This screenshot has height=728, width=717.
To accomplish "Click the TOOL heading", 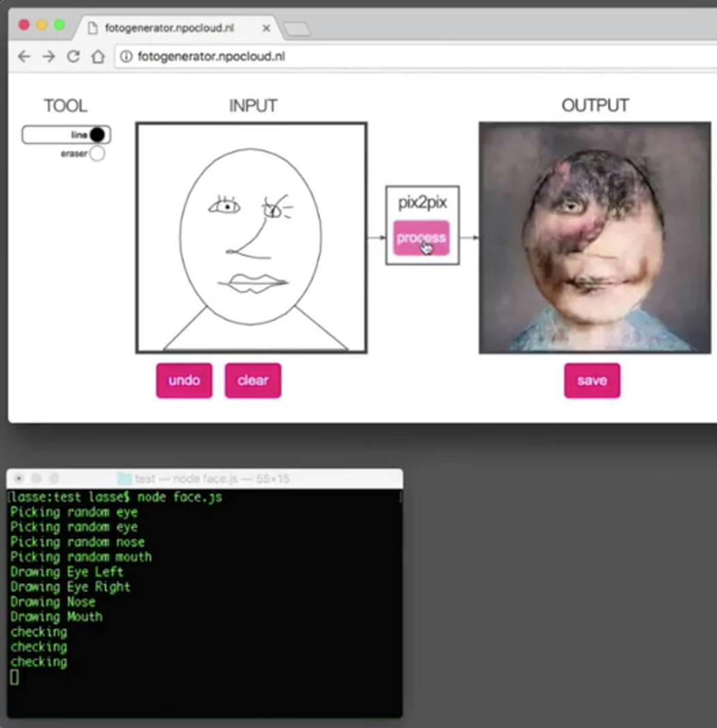I will 65,106.
